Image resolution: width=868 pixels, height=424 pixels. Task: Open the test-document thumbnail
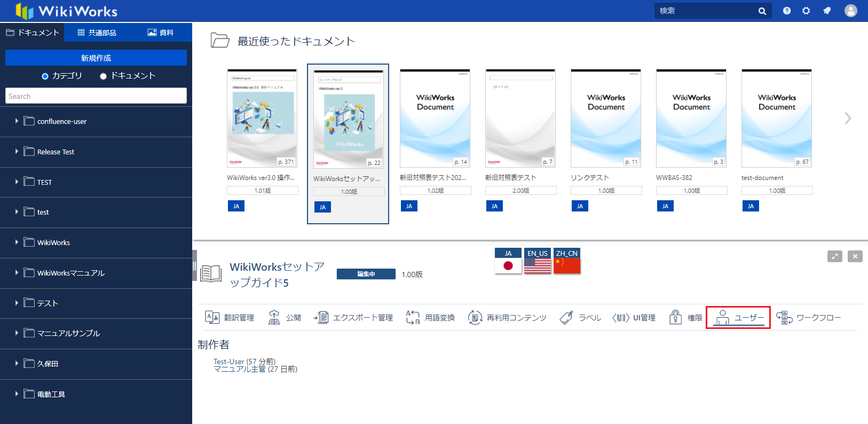coord(777,118)
